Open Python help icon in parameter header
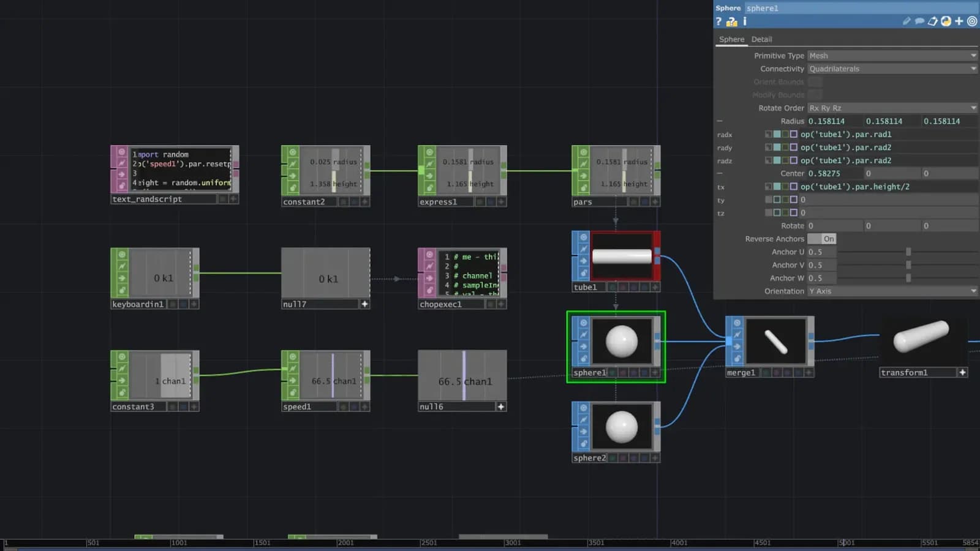The image size is (980, 551). (x=732, y=21)
